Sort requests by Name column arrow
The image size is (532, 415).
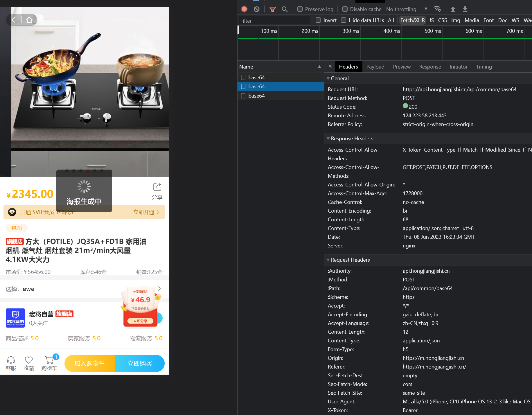pos(319,67)
